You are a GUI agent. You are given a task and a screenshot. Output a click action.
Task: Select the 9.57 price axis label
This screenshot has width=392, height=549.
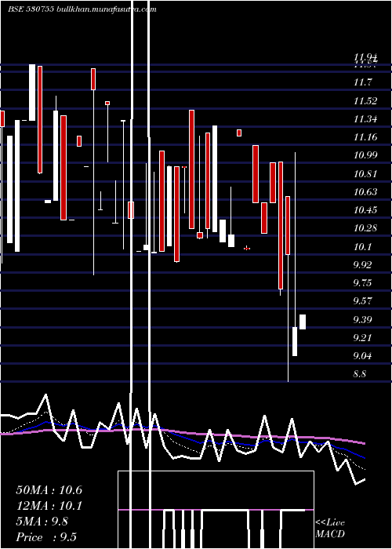(x=362, y=301)
